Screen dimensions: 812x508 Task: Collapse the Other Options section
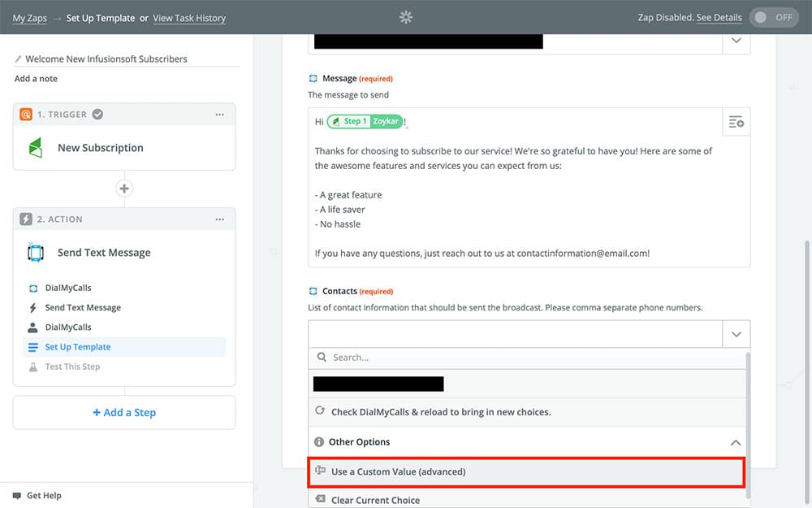tap(735, 443)
